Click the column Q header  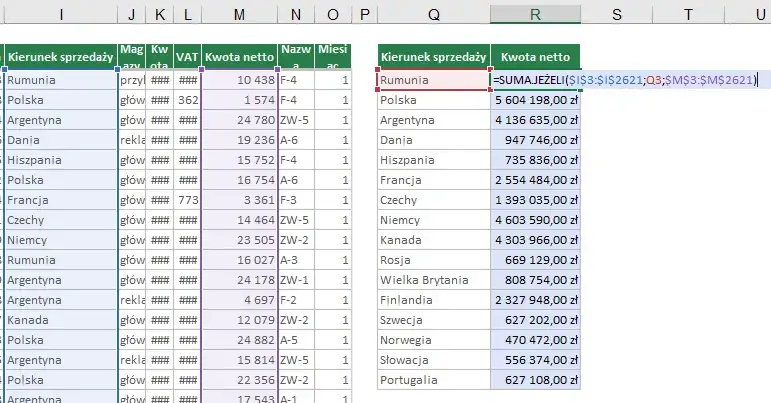433,14
